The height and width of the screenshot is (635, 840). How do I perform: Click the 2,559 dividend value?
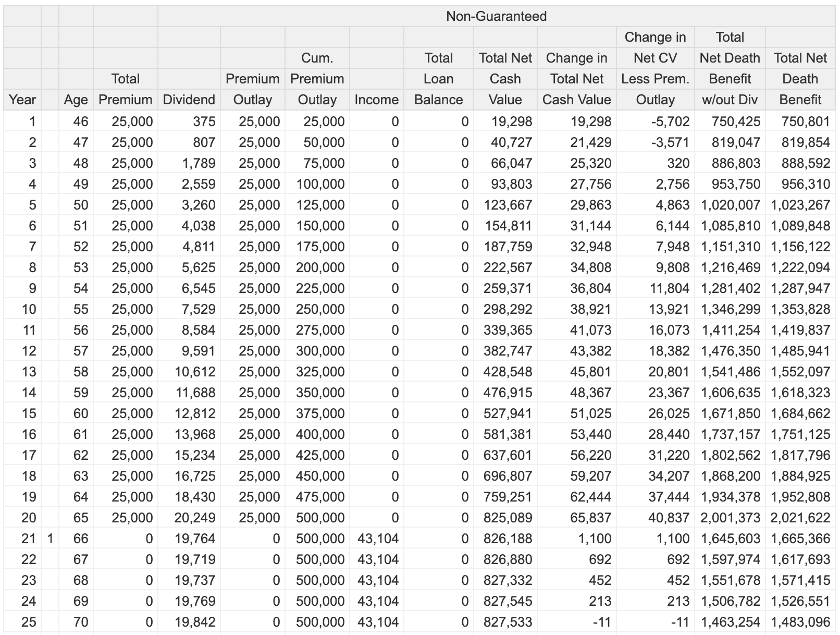tap(189, 184)
